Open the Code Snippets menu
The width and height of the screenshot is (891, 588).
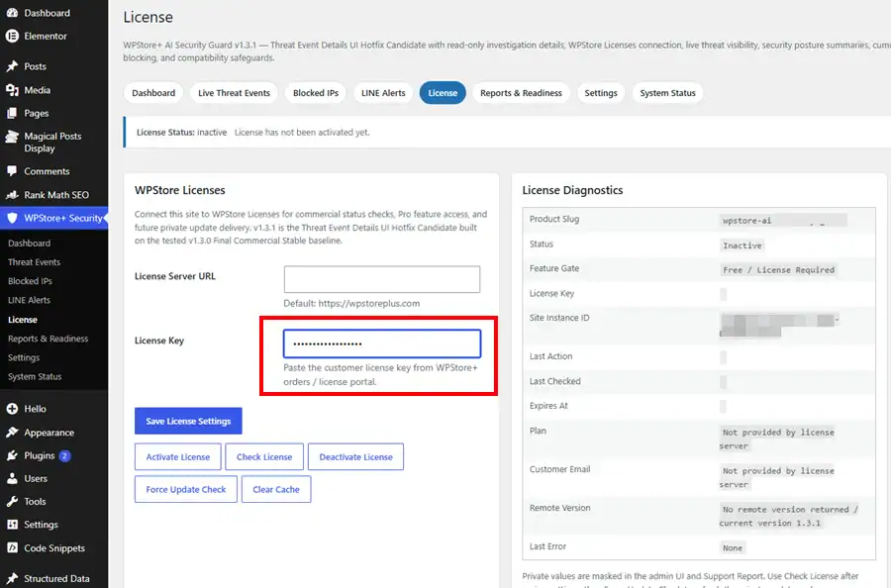(x=54, y=547)
